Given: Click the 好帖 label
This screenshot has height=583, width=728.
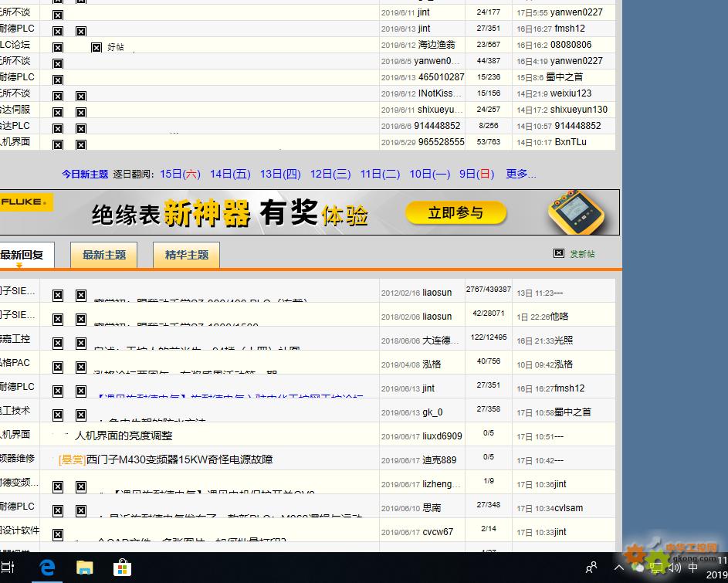Looking at the screenshot, I should point(116,47).
